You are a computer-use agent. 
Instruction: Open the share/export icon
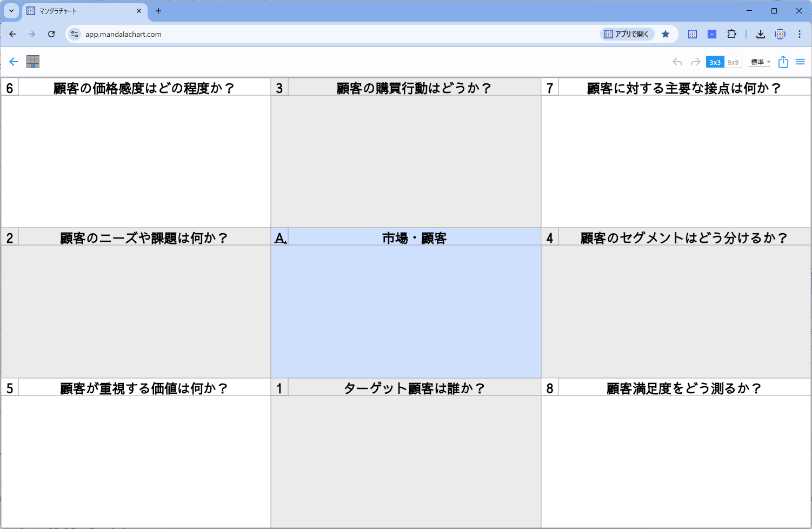tap(783, 62)
